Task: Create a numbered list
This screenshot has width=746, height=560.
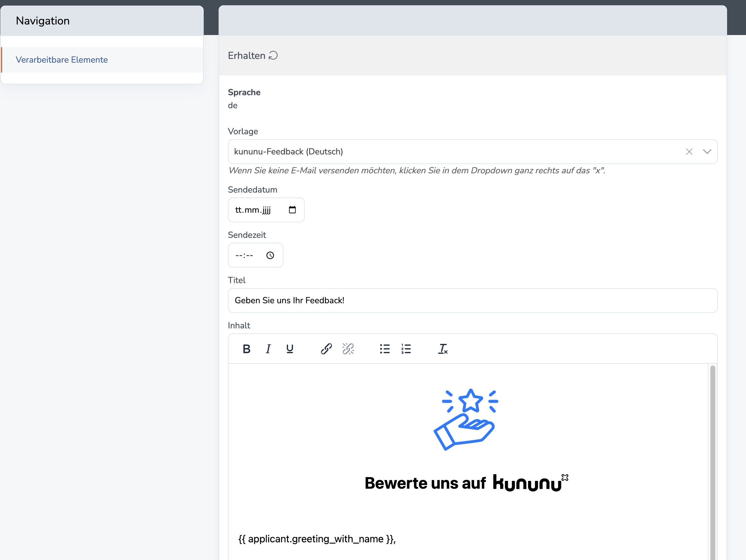Action: point(406,349)
